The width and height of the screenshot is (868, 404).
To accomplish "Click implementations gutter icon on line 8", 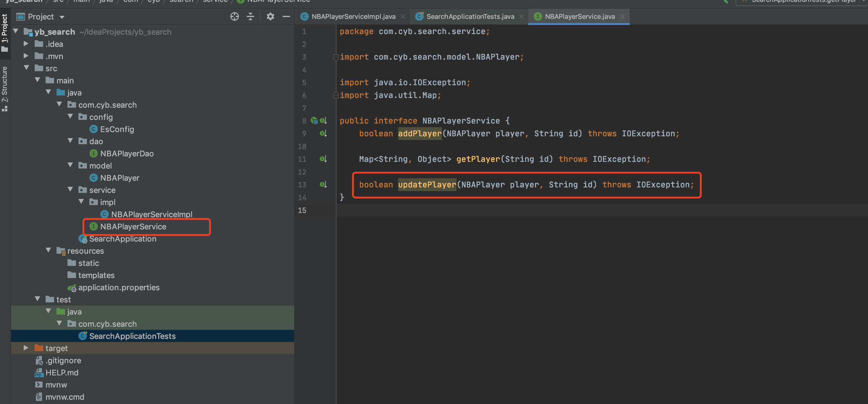I will tap(323, 120).
